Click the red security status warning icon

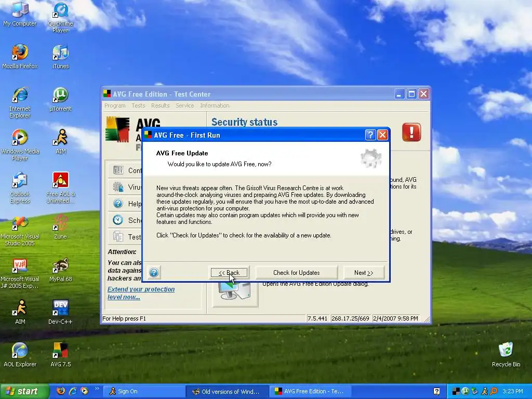coord(411,132)
